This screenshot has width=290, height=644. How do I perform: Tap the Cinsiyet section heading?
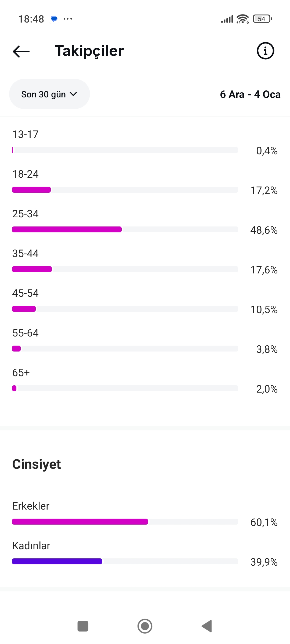(x=37, y=464)
